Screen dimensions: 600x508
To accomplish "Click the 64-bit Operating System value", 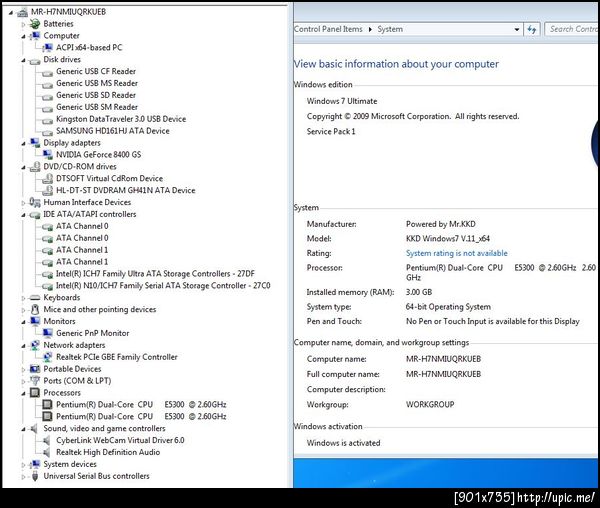I will (448, 307).
